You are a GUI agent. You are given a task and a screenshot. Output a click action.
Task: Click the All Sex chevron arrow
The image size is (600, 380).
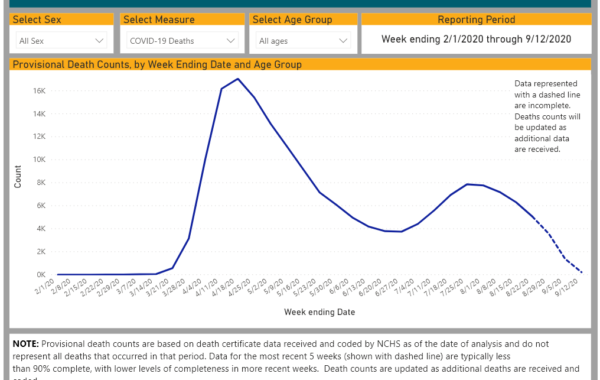(99, 41)
